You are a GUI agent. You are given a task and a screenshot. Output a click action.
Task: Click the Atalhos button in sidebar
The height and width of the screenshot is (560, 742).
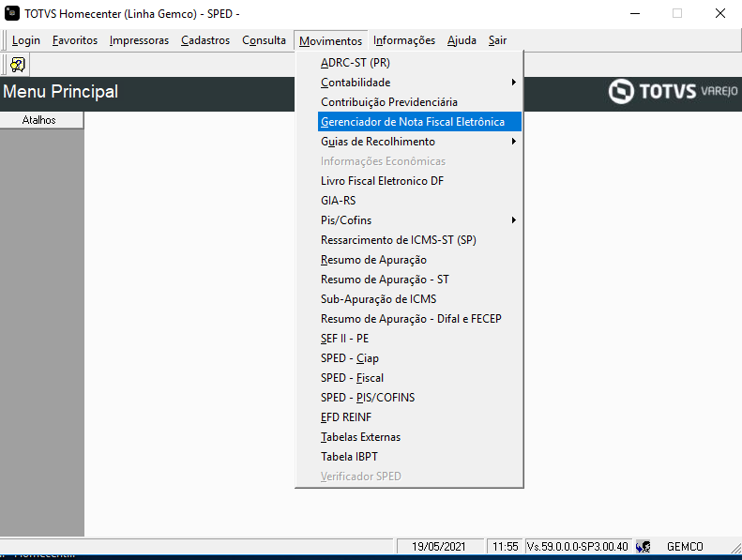[x=41, y=120]
